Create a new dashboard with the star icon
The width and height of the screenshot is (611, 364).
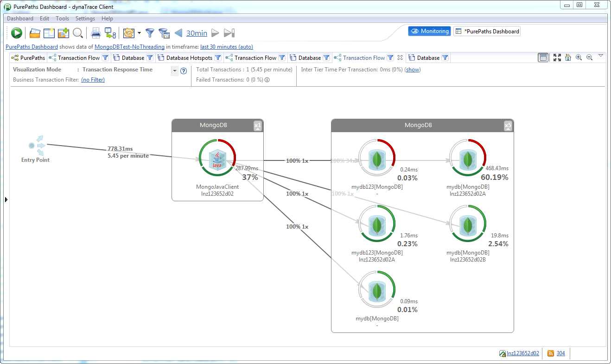click(x=49, y=33)
